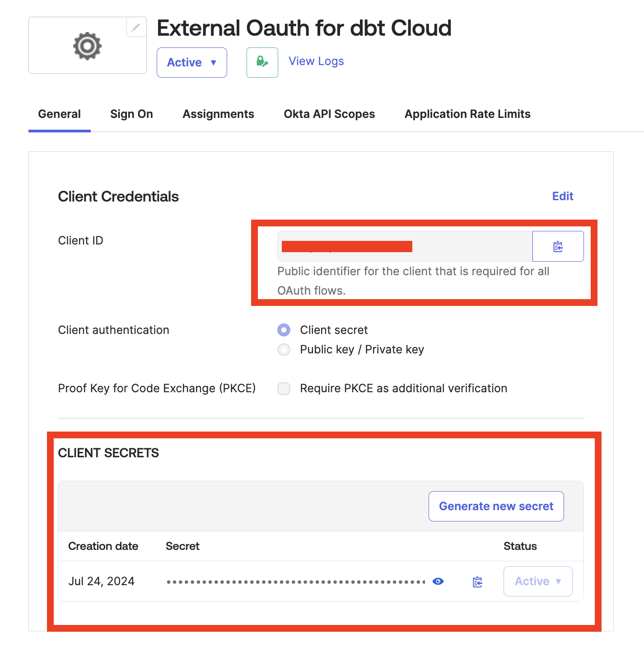Viewport: 644px width, 648px height.
Task: Select the Client secret authentication radio button
Action: pyautogui.click(x=284, y=330)
